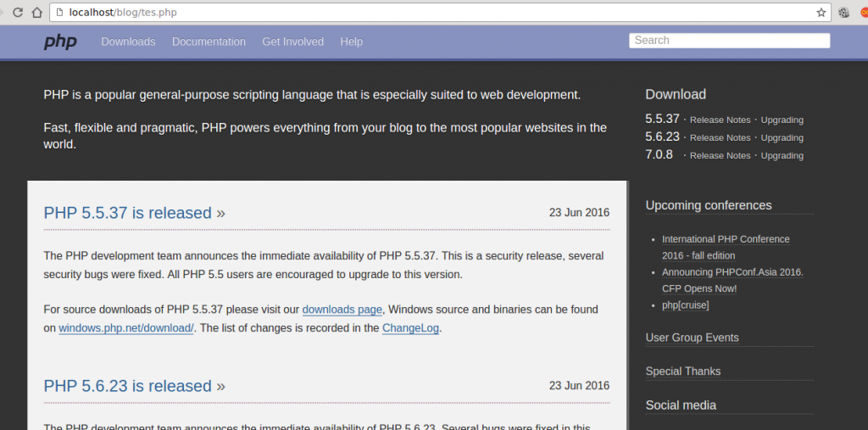Open the extension icon beside the bookmark star
The image size is (868, 430).
click(843, 13)
